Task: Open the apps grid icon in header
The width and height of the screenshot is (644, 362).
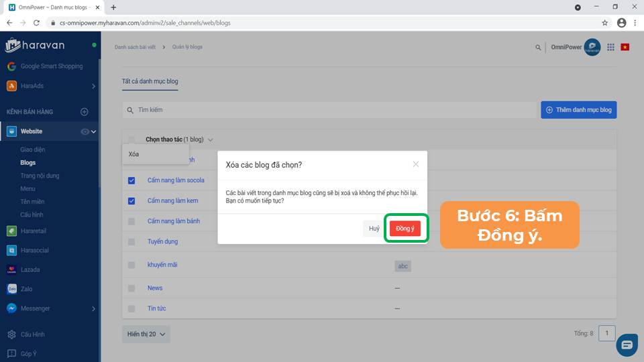Action: point(610,48)
